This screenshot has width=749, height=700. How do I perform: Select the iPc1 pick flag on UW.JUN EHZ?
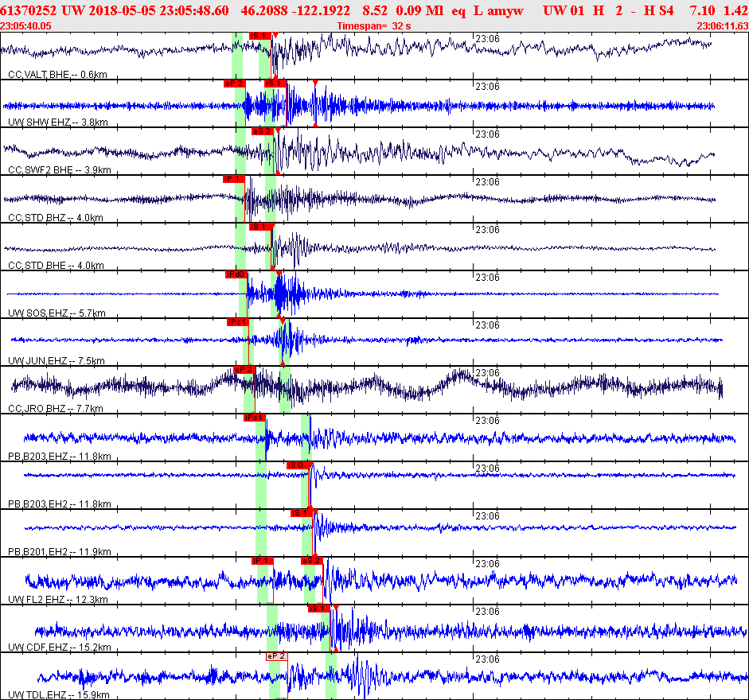pyautogui.click(x=238, y=322)
